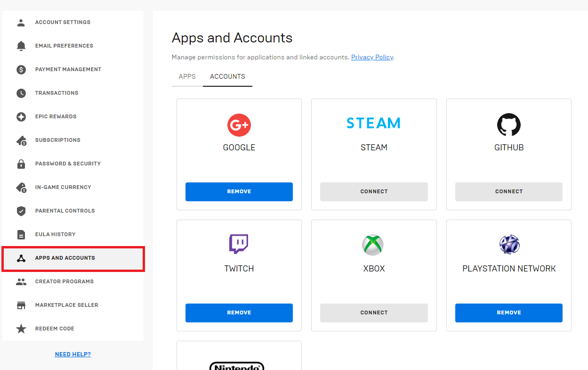Connect the Steam account
The image size is (588, 370).
374,192
